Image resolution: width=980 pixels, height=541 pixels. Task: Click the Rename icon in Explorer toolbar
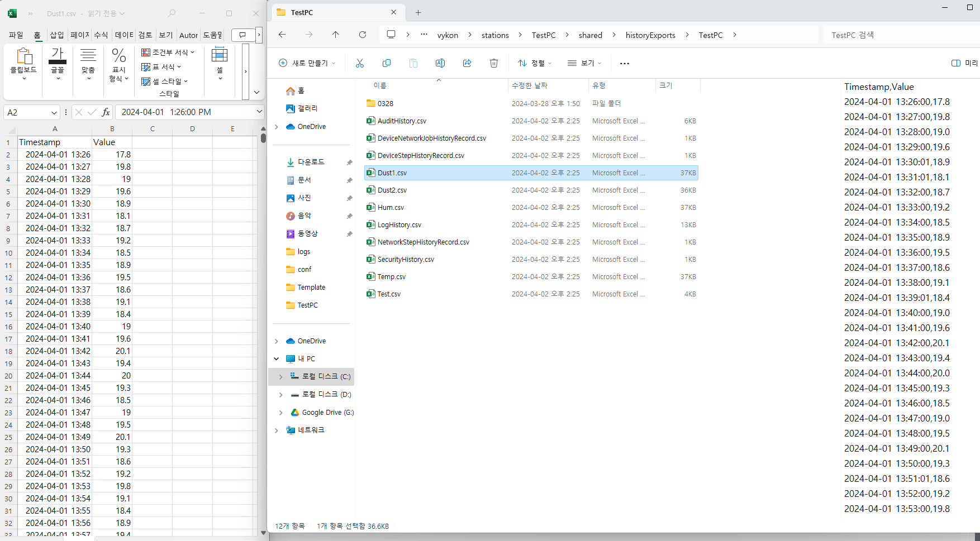pos(440,63)
